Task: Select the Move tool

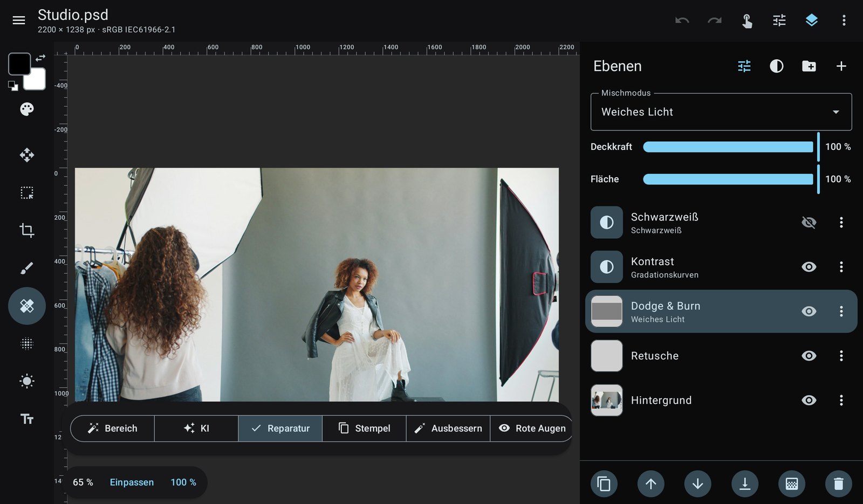Action: click(x=27, y=155)
